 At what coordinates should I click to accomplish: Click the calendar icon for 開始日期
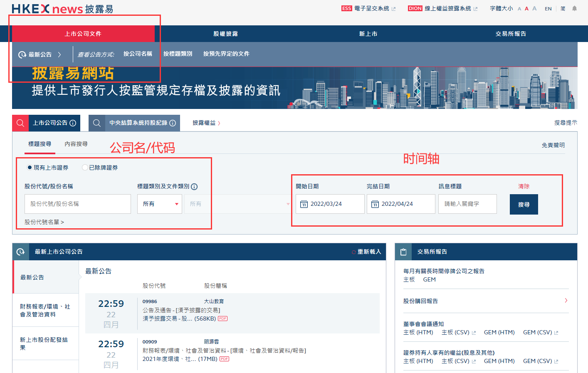304,204
